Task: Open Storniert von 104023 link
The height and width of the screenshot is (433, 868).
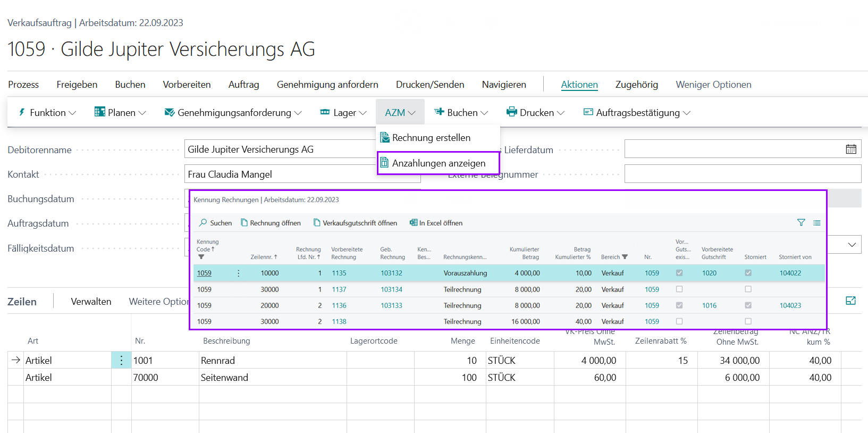Action: (790, 305)
